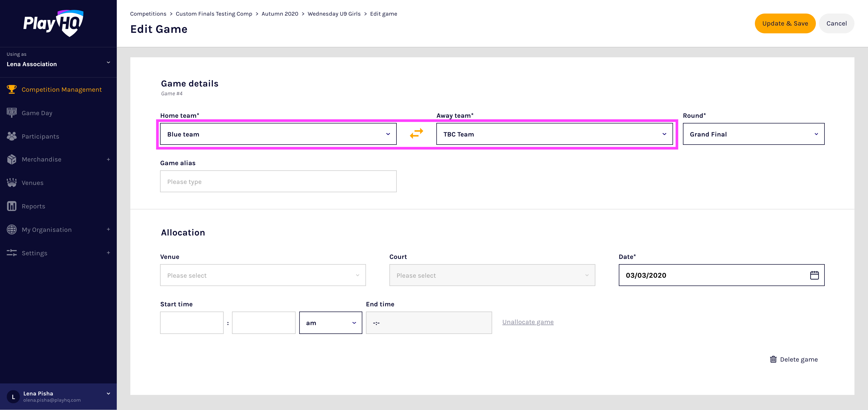Click the swap home and away teams arrows
This screenshot has width=868, height=410.
tap(416, 134)
